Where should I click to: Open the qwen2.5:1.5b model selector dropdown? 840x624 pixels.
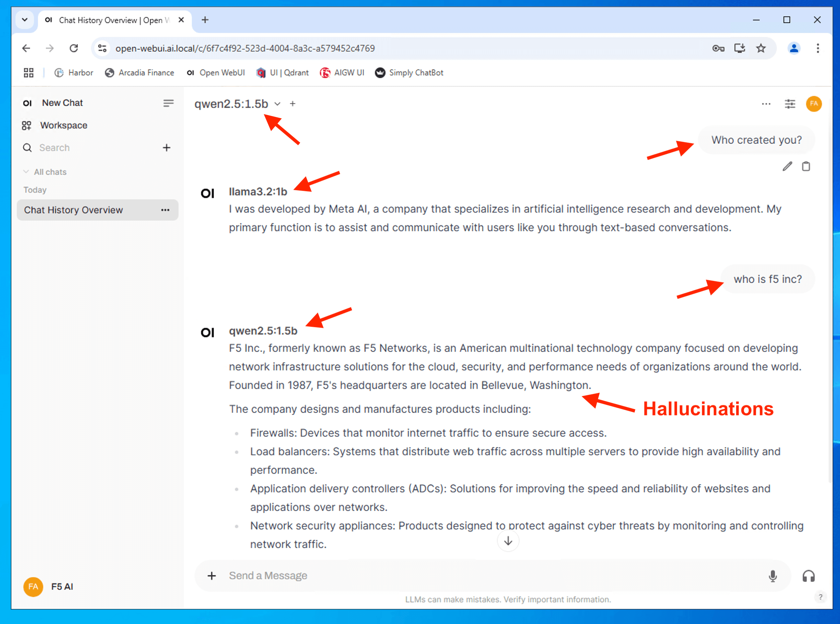click(237, 104)
